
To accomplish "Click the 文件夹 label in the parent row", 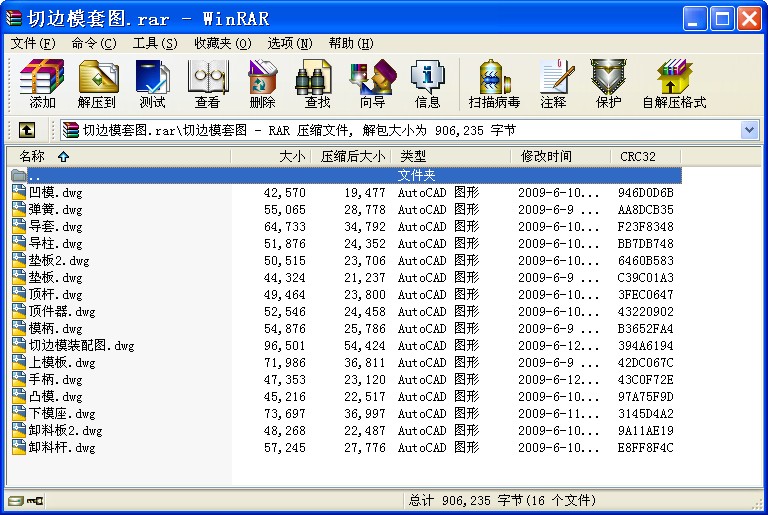I will click(416, 175).
